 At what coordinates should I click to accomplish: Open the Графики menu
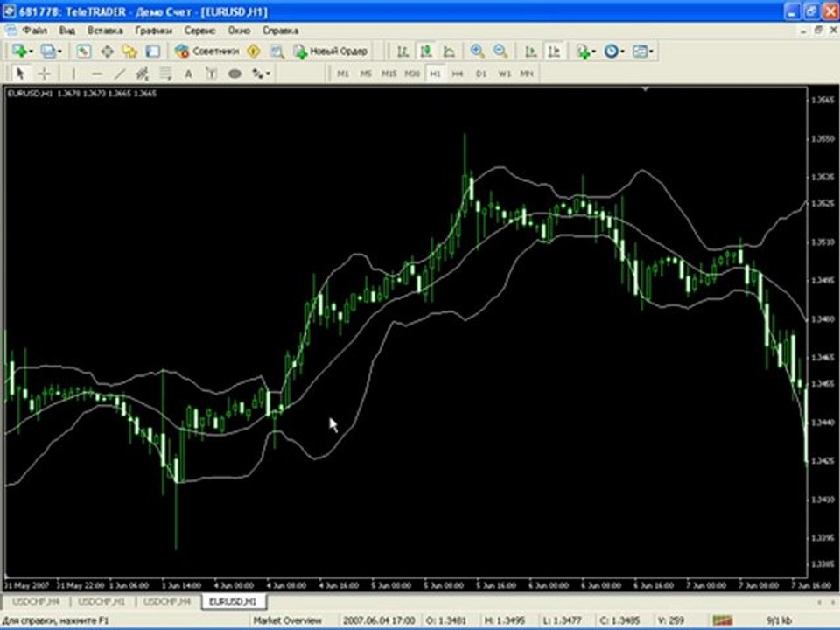(154, 31)
